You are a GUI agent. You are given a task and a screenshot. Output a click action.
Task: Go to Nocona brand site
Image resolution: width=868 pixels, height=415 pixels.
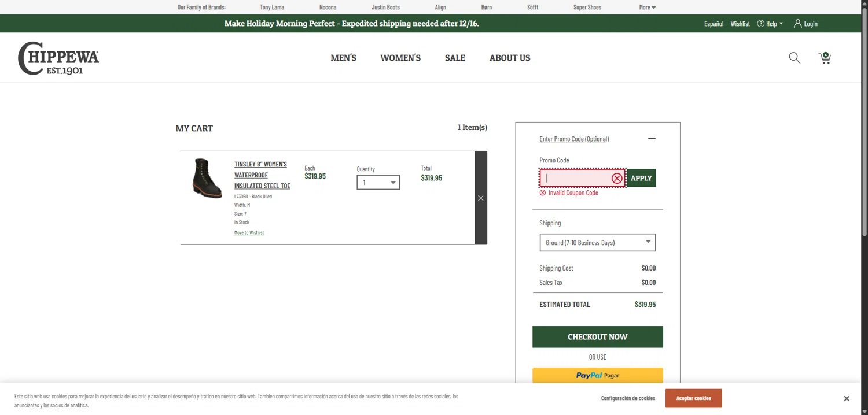328,7
